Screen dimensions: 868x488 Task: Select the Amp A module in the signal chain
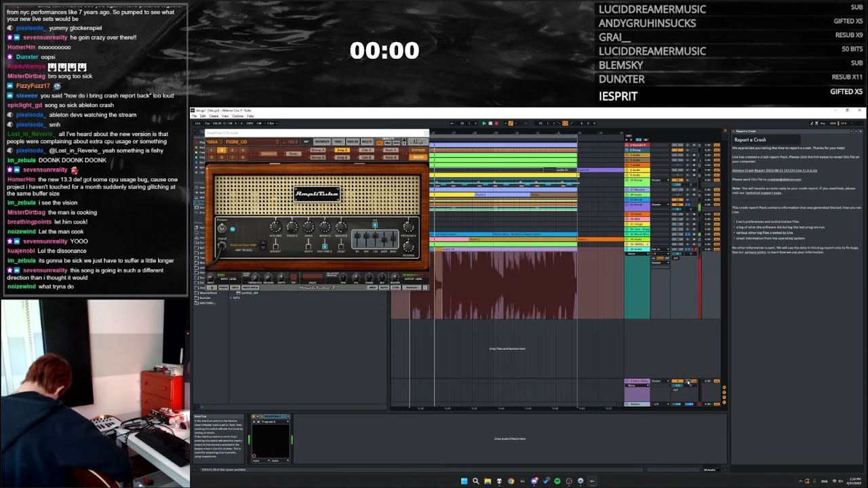342,150
